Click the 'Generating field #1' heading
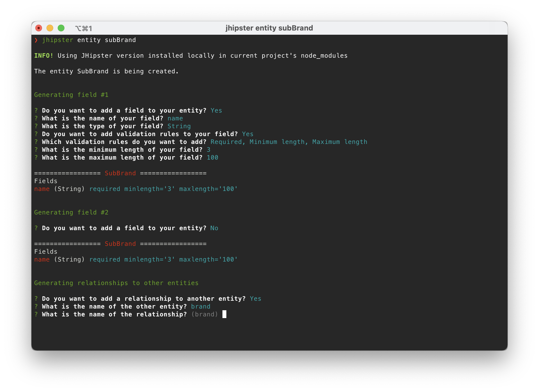This screenshot has width=539, height=392. point(71,95)
